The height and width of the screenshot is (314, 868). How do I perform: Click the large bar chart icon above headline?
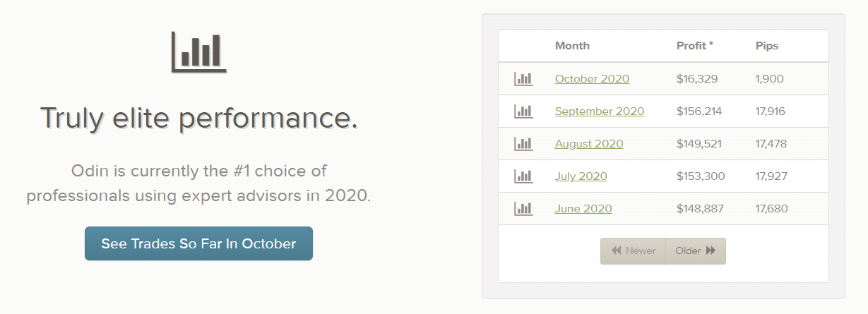click(198, 52)
